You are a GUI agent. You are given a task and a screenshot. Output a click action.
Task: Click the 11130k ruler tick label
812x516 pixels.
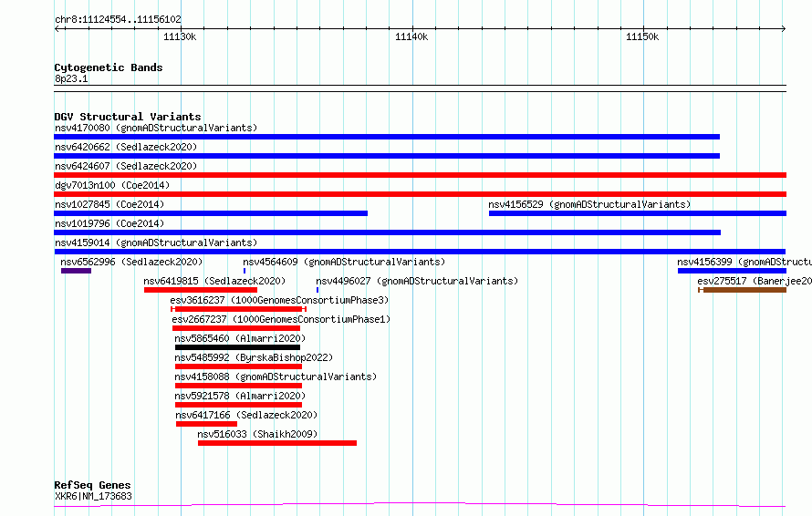pos(180,36)
